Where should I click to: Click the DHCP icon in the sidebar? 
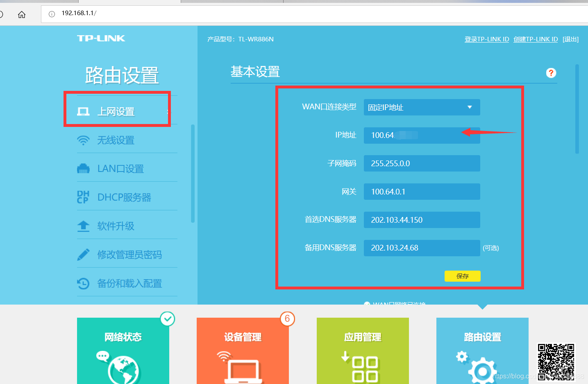[83, 197]
